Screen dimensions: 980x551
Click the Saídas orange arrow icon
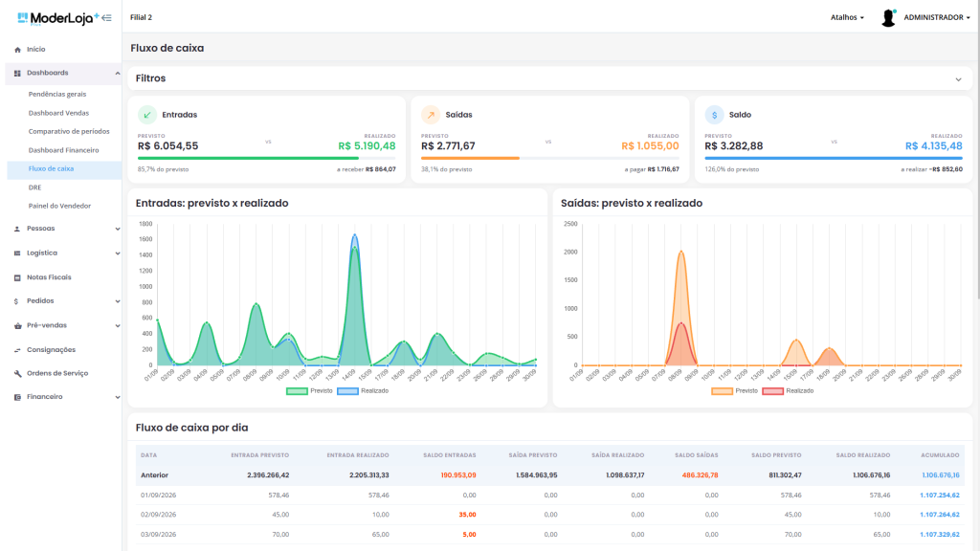pos(430,115)
